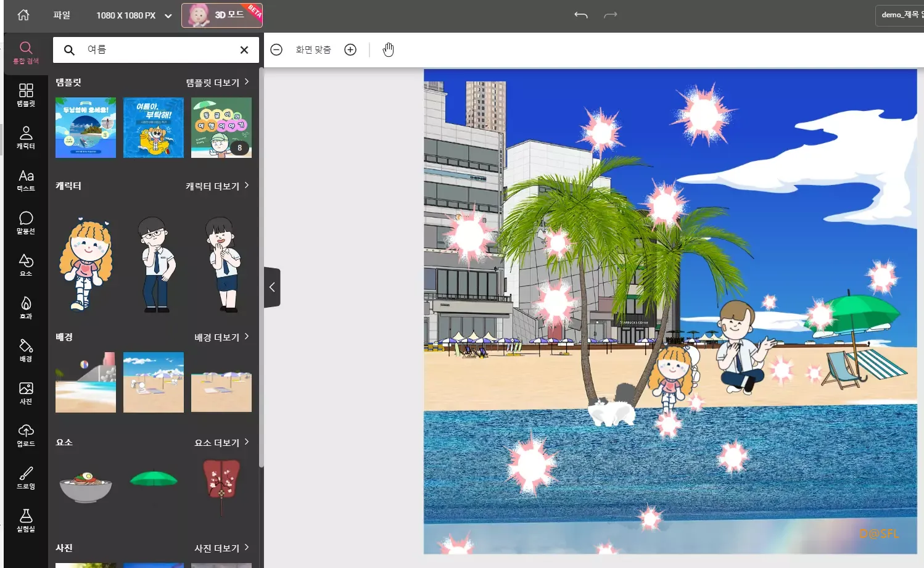
Task: Open the 실험실 sidebar icon
Action: tap(26, 521)
